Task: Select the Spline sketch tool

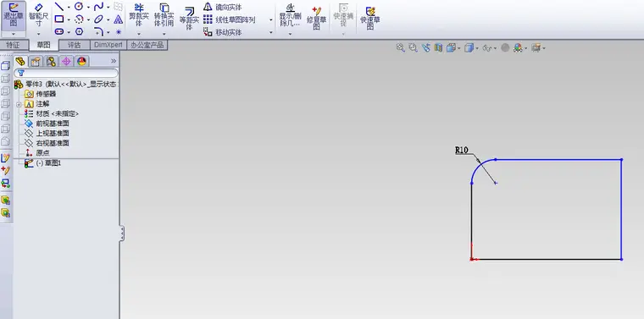Action: coord(98,7)
